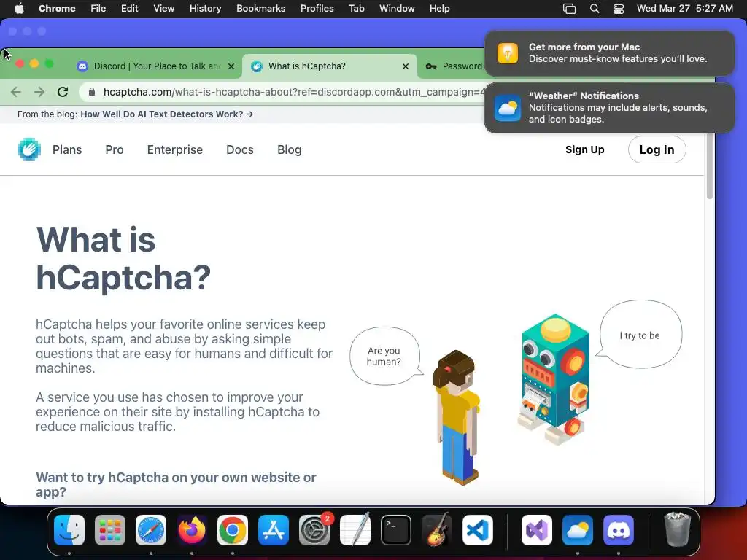The width and height of the screenshot is (747, 560).
Task: Open the Get more from your Mac notification
Action: click(609, 52)
